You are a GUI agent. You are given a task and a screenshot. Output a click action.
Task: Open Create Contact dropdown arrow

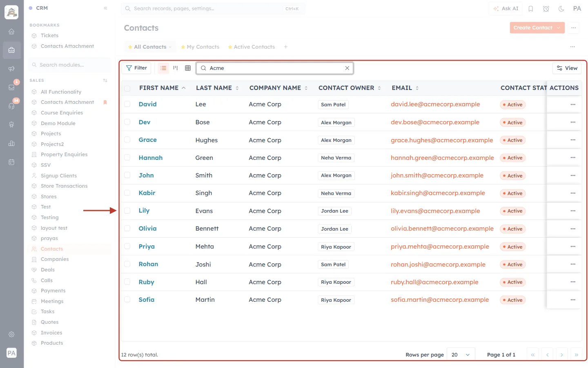[558, 28]
